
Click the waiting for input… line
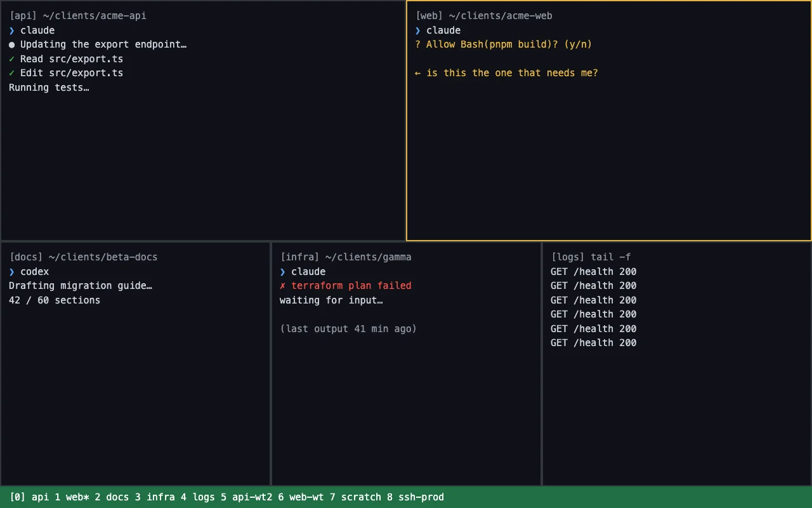point(331,300)
